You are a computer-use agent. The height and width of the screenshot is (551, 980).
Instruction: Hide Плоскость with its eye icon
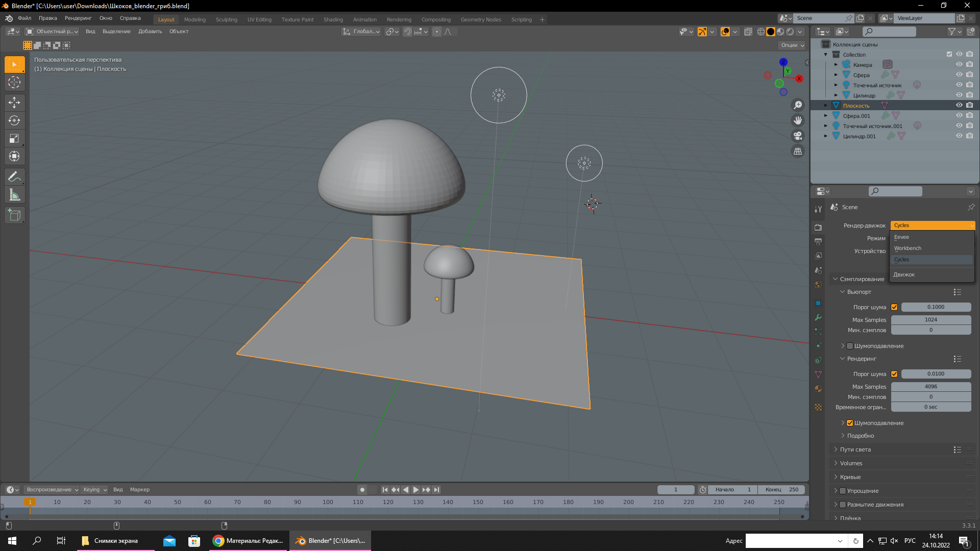click(x=959, y=105)
